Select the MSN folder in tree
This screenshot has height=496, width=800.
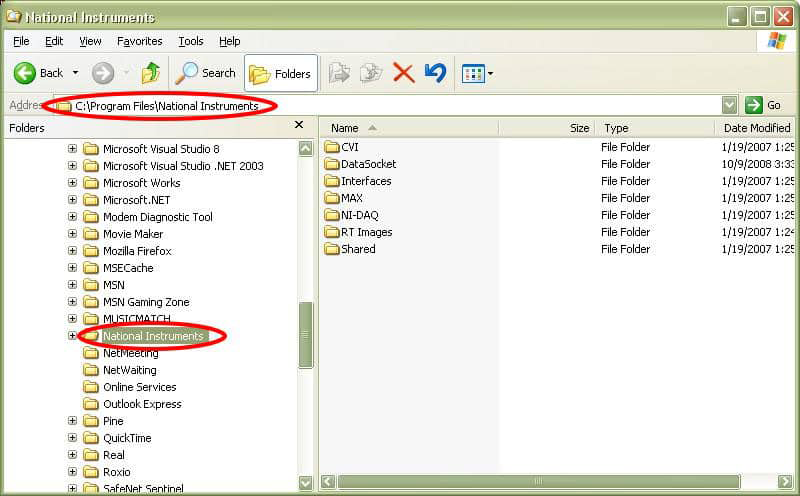tap(114, 285)
